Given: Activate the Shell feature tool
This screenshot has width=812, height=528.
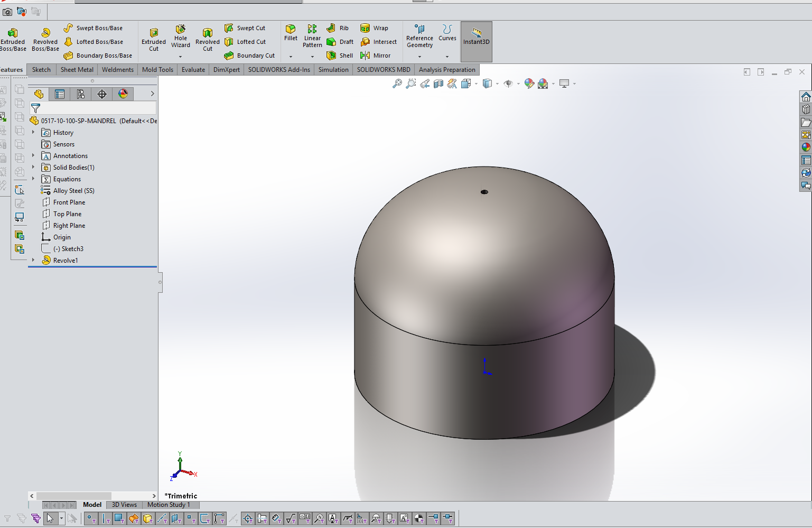Looking at the screenshot, I should click(339, 55).
